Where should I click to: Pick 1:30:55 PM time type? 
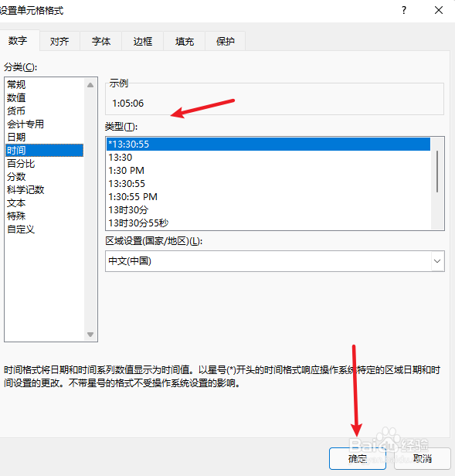268,197
